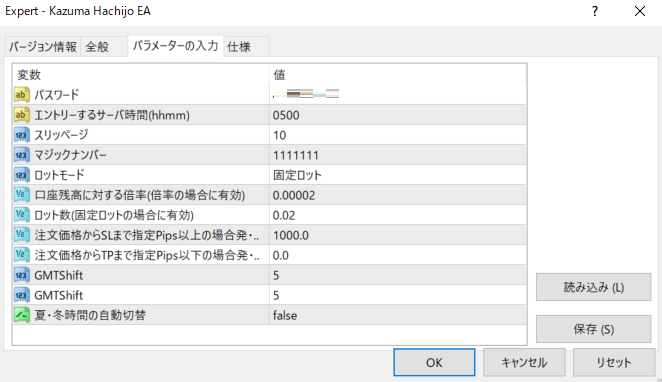Click the リセット button
This screenshot has width=662, height=382.
pos(614,362)
